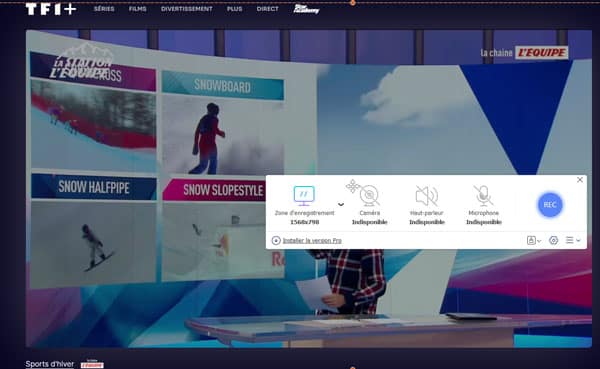Click the download icon beside Installer link

pyautogui.click(x=276, y=240)
